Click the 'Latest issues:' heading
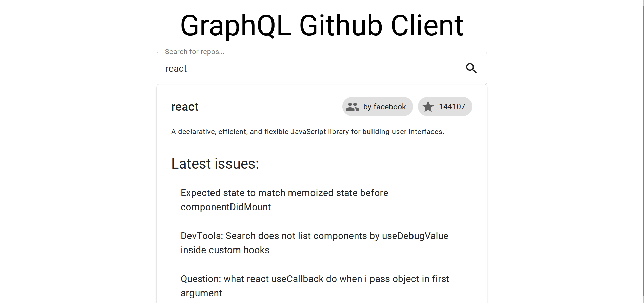Viewport: 644px width, 303px height. 215,164
